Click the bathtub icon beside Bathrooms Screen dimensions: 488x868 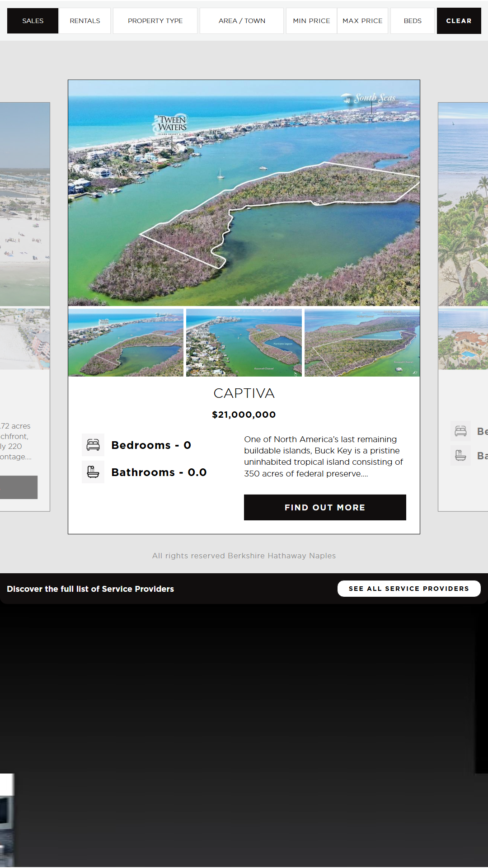point(93,472)
